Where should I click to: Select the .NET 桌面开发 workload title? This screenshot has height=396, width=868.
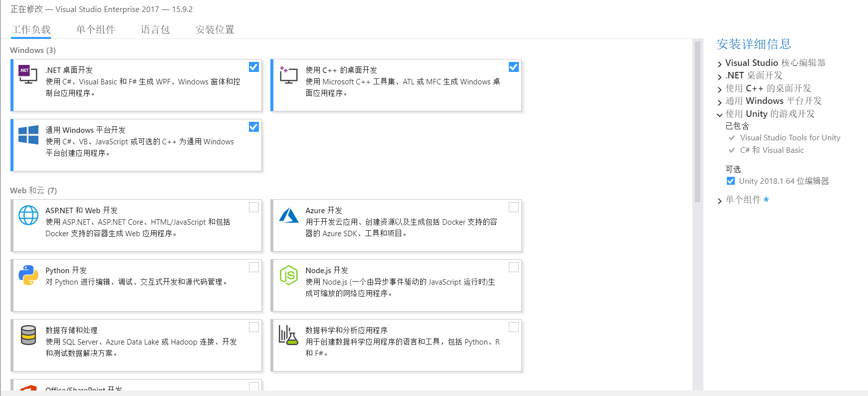click(69, 70)
